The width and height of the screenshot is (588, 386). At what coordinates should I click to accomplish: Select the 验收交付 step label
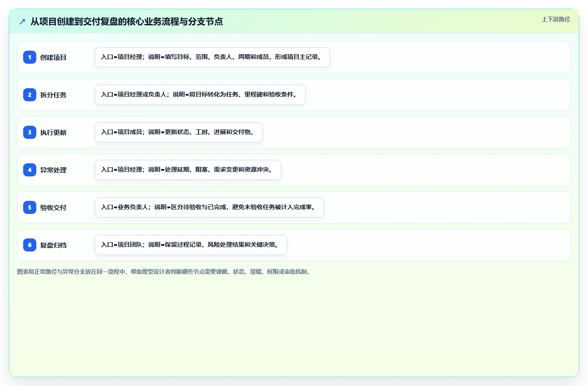(53, 207)
